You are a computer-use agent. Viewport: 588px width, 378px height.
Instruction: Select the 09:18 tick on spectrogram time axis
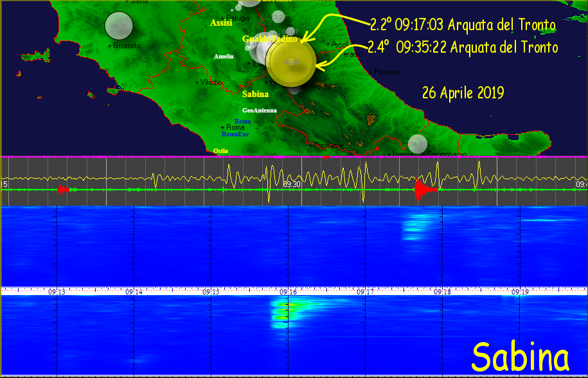[x=443, y=291]
